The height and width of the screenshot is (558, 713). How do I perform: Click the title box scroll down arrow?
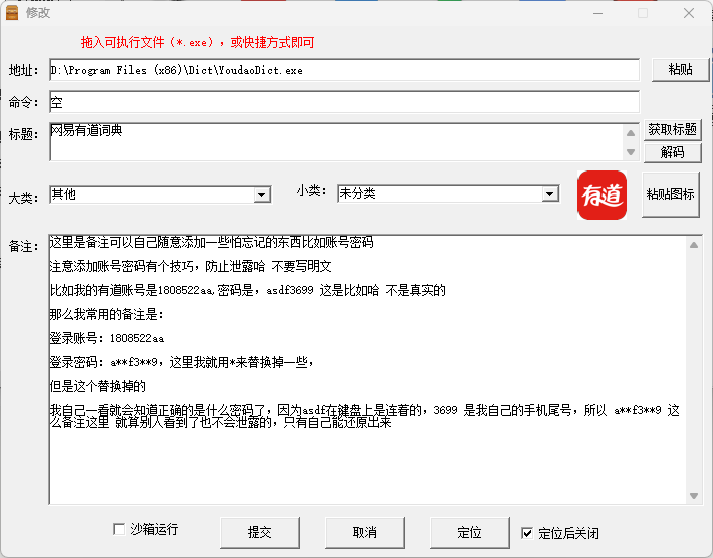pos(631,152)
